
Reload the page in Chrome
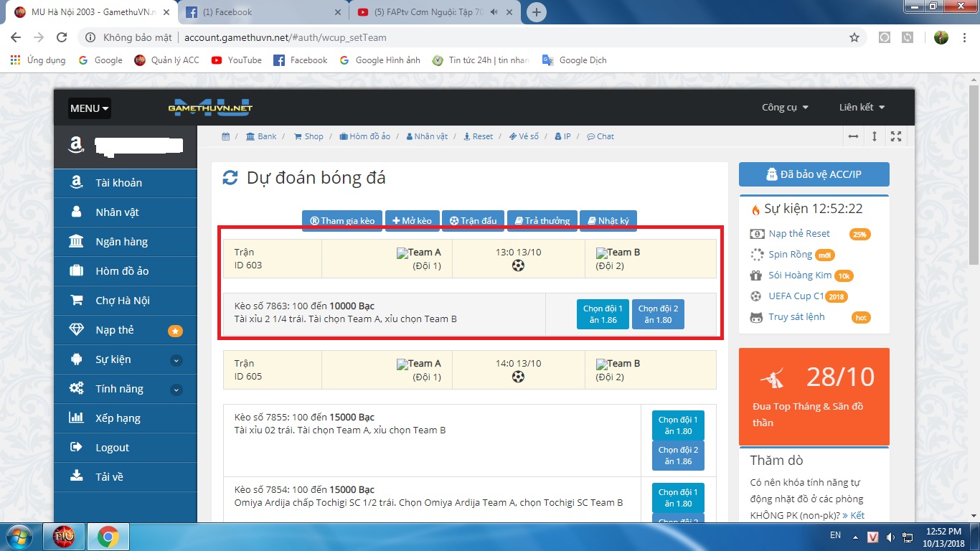pyautogui.click(x=62, y=37)
